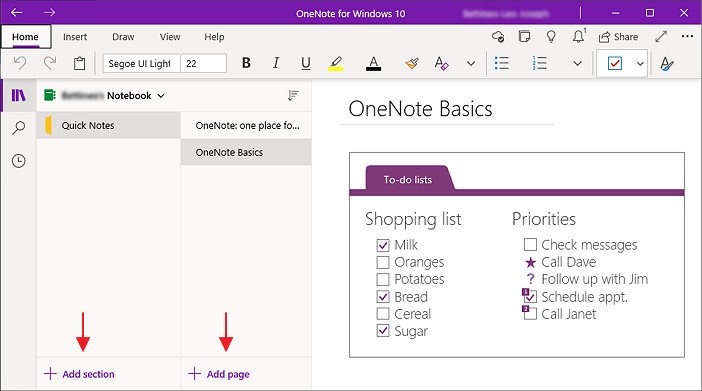The height and width of the screenshot is (391, 702).
Task: Click the sync status cloud icon
Action: click(498, 37)
